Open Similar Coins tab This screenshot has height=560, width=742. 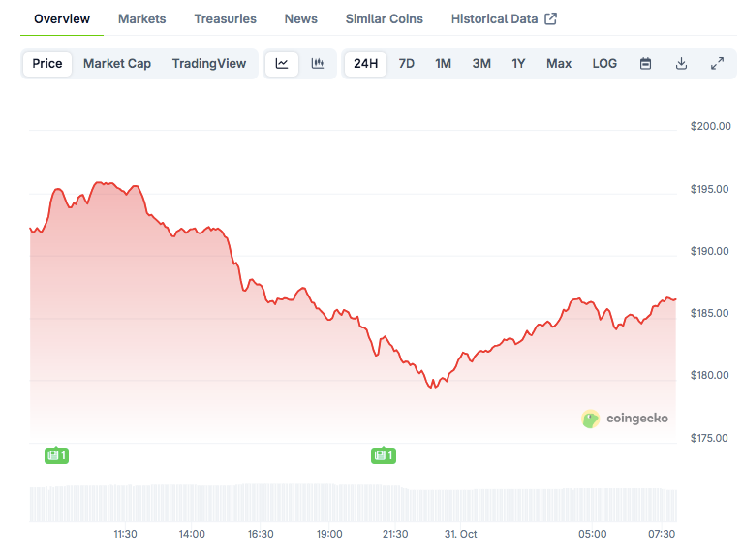coord(384,18)
